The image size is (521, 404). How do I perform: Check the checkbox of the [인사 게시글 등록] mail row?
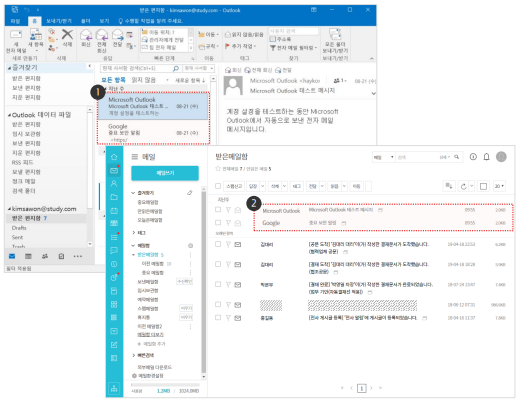(x=218, y=317)
